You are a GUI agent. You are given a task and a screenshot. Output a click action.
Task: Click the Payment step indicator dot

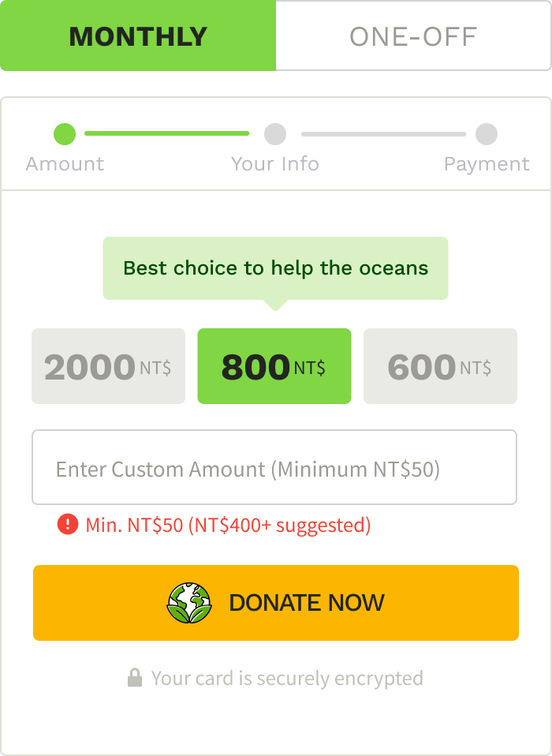point(486,133)
